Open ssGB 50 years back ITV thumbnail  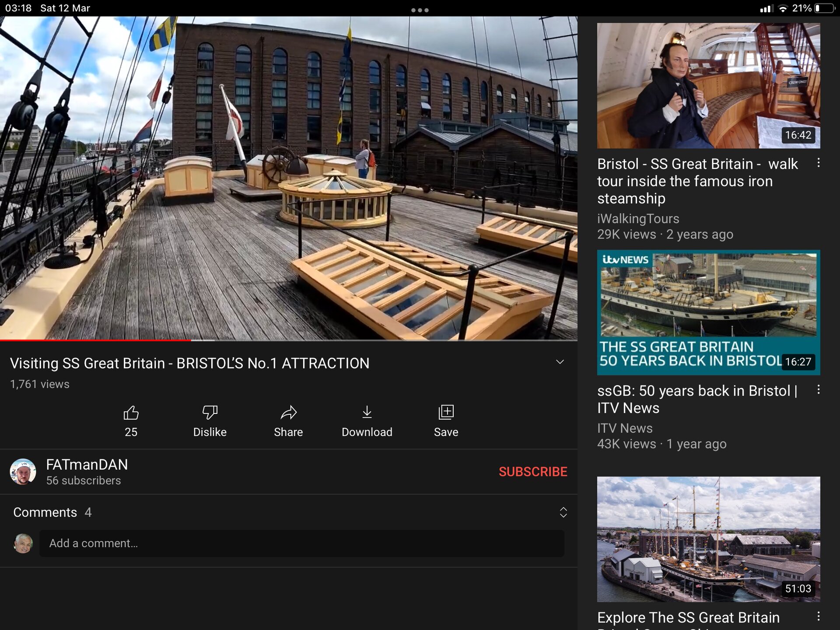tap(708, 312)
